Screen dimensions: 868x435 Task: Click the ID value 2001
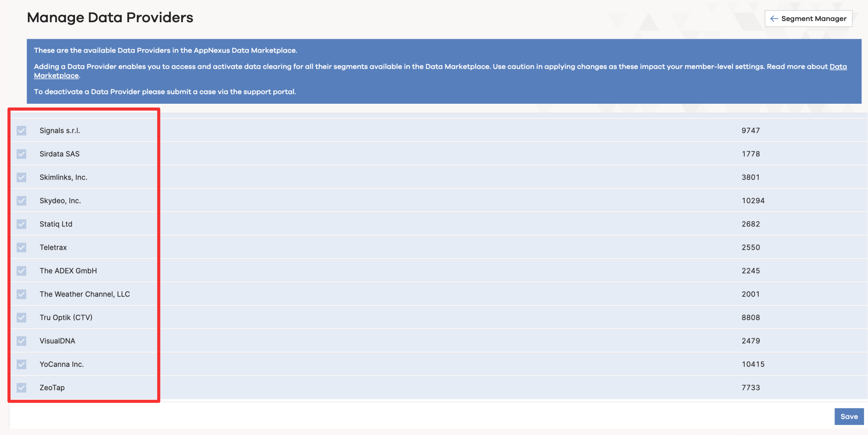(x=751, y=294)
